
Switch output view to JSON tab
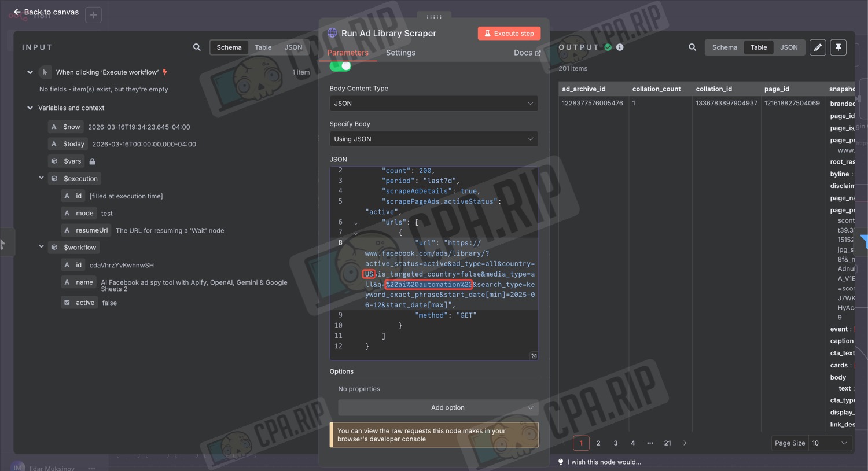(x=789, y=47)
